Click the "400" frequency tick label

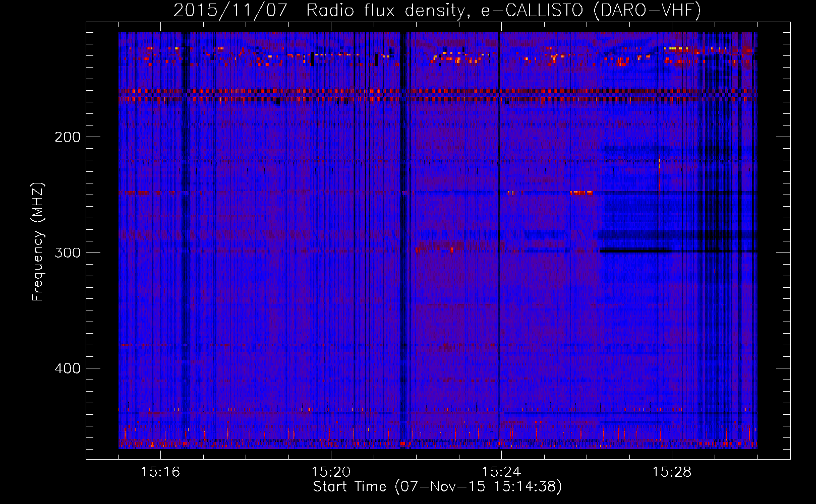68,368
